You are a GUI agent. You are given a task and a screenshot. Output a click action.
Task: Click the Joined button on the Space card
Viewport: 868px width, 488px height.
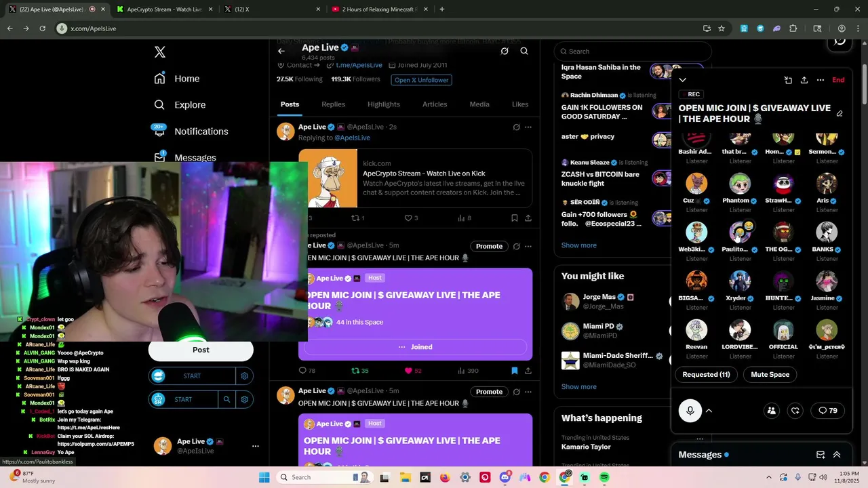pyautogui.click(x=415, y=347)
